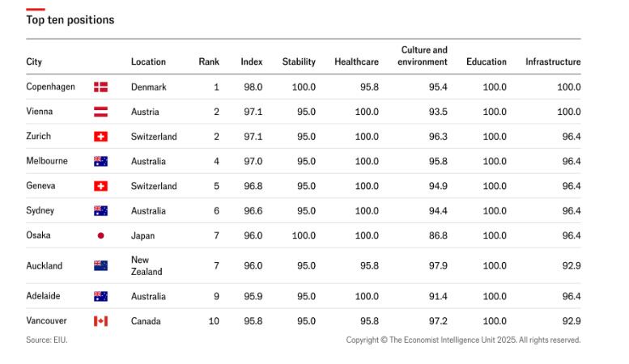Click the Healthcare column header
Screen dimensions: 629x364
coord(356,62)
